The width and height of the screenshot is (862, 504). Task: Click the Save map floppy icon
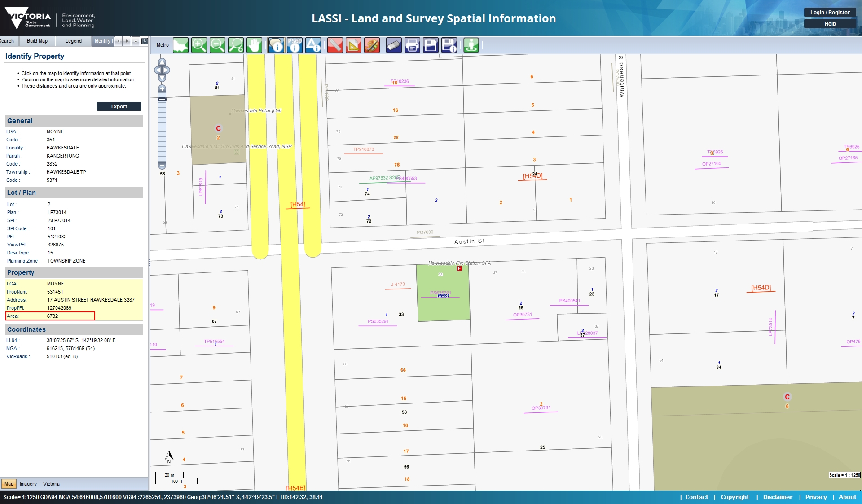(x=431, y=45)
